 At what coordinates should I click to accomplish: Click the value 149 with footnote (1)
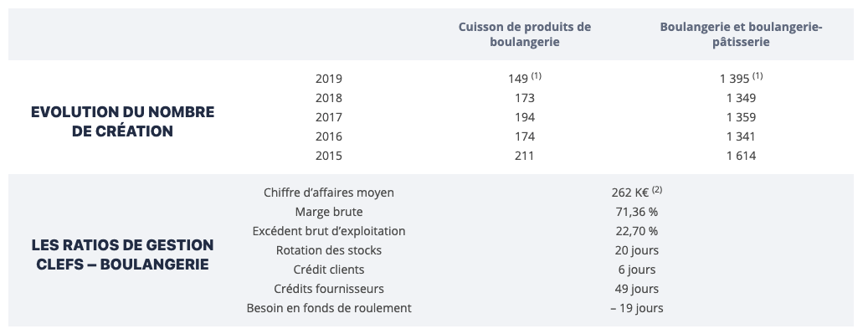524,78
